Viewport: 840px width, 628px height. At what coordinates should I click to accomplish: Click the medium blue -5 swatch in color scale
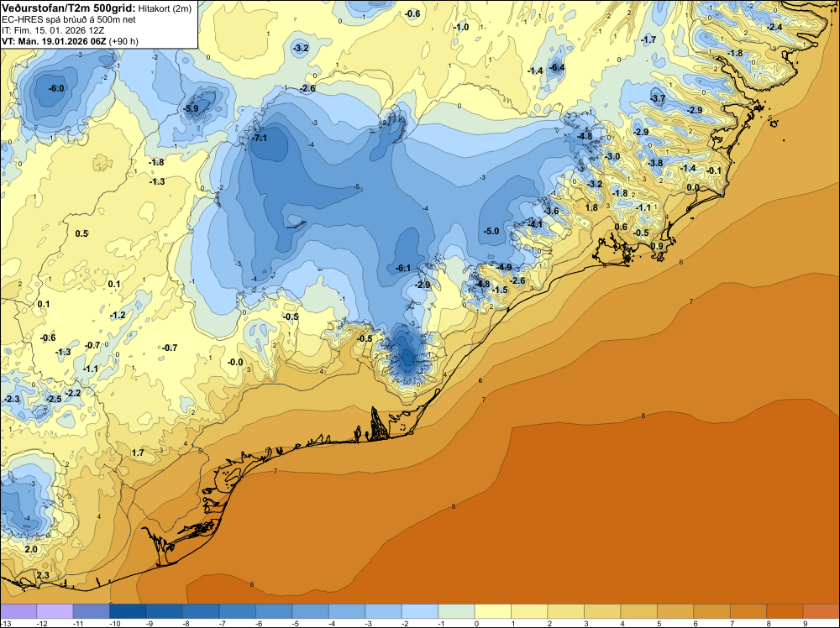tap(310, 611)
